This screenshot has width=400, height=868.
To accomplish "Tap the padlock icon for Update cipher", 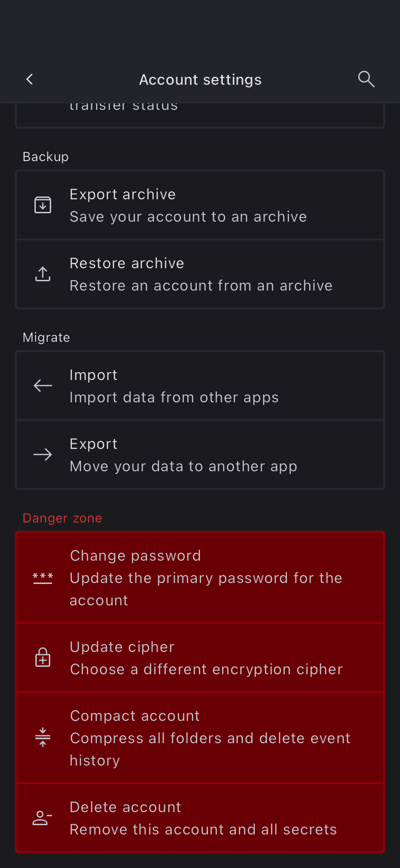I will click(43, 658).
